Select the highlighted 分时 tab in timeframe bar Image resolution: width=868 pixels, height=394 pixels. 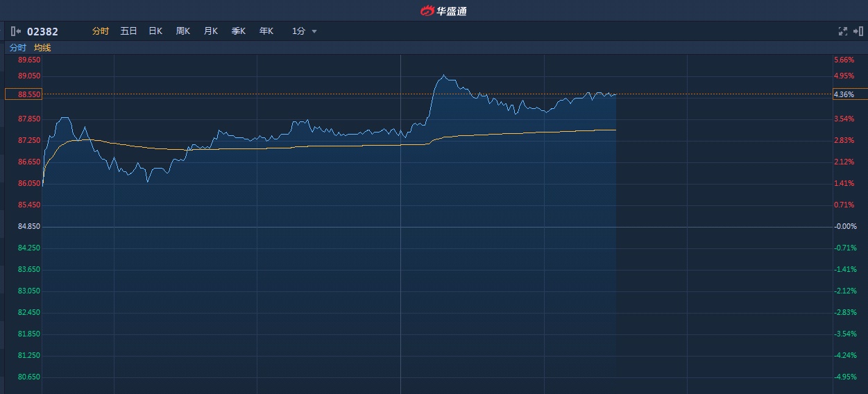tap(101, 31)
